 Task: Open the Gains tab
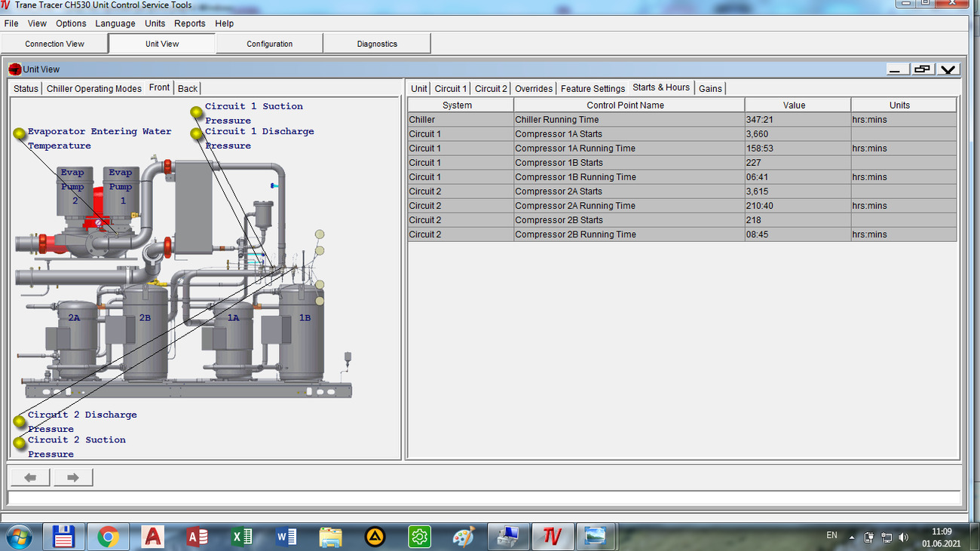710,88
